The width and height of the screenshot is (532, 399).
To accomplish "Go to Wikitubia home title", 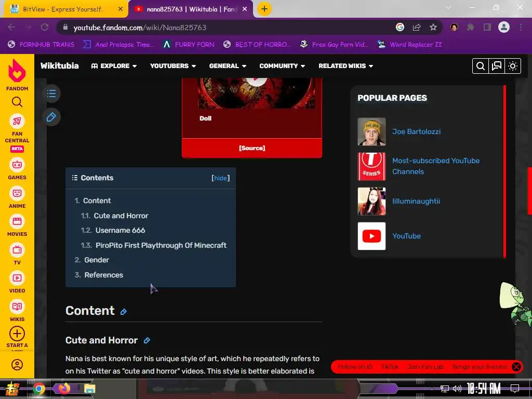I will [60, 66].
